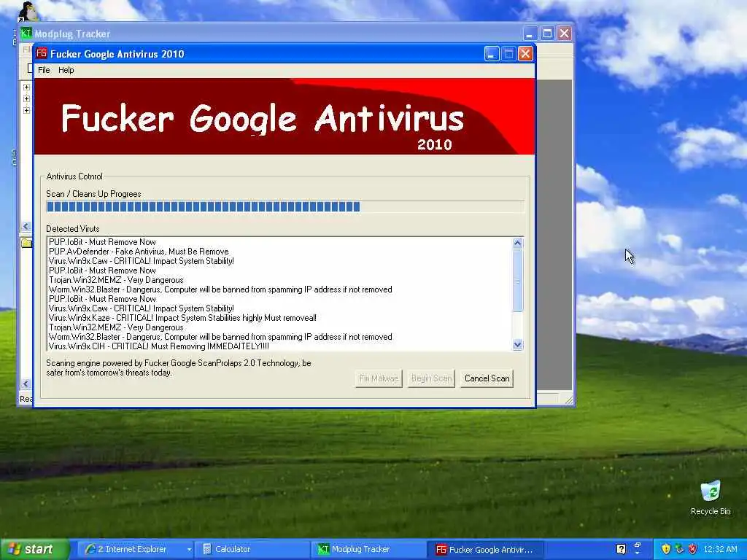Image resolution: width=747 pixels, height=560 pixels.
Task: Open the Internet Explorer group dropdown arrow
Action: 189,550
